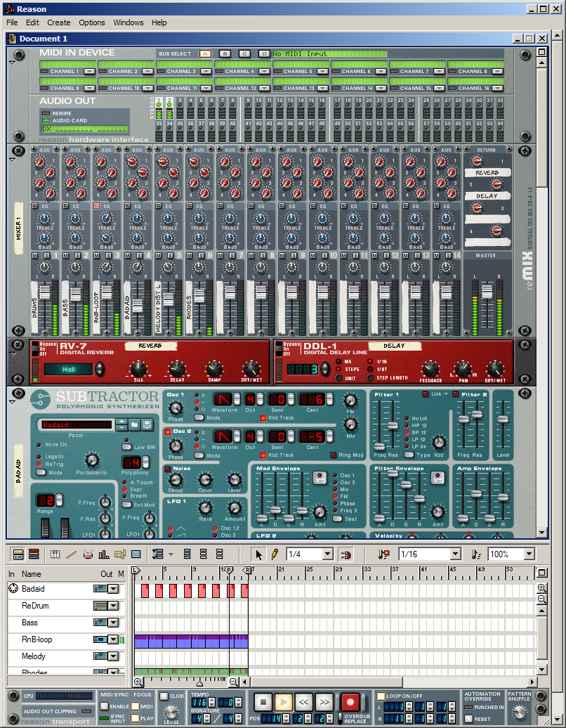The width and height of the screenshot is (566, 728).
Task: Zoom in vertically in sequencer
Action: tap(541, 587)
